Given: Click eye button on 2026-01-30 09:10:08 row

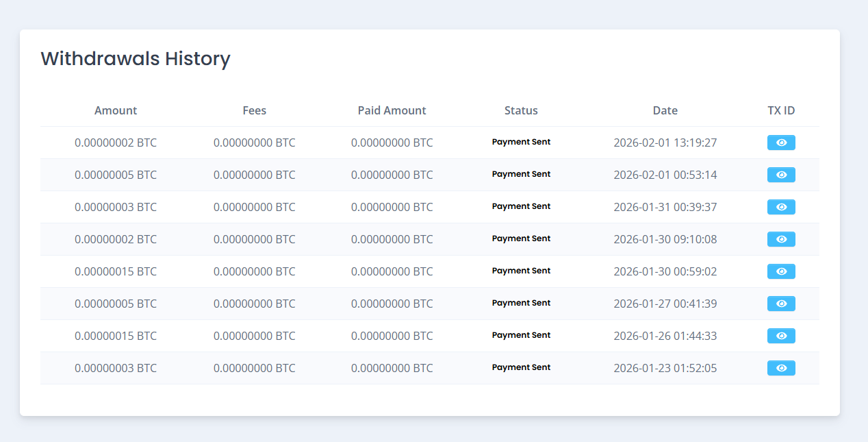Looking at the screenshot, I should (781, 239).
